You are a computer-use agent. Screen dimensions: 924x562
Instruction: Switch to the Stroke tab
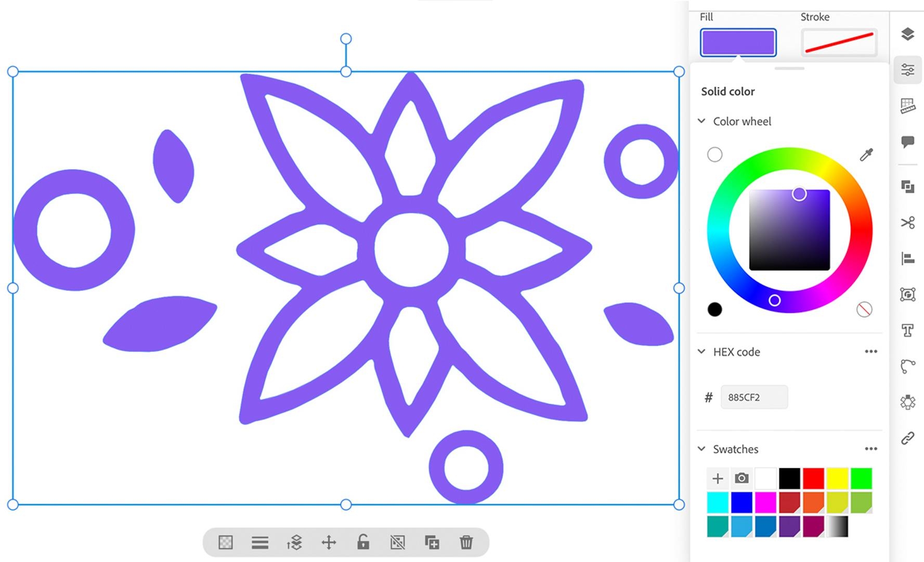(x=838, y=41)
